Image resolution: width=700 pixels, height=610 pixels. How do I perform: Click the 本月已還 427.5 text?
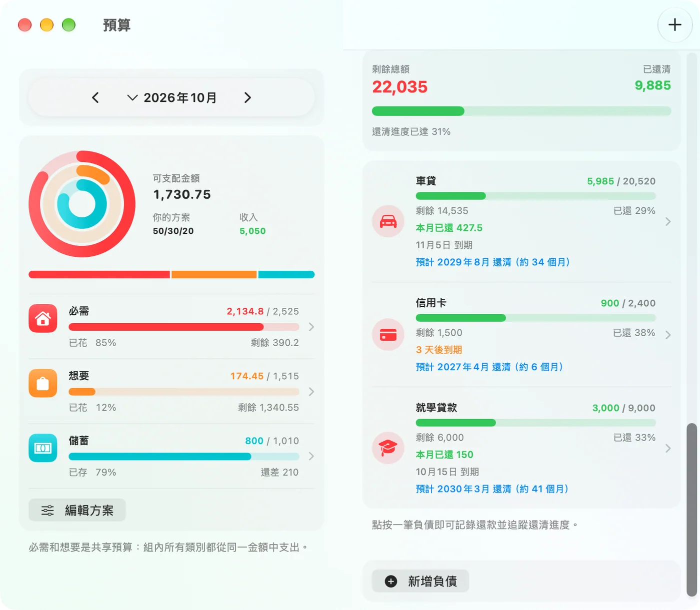(449, 228)
